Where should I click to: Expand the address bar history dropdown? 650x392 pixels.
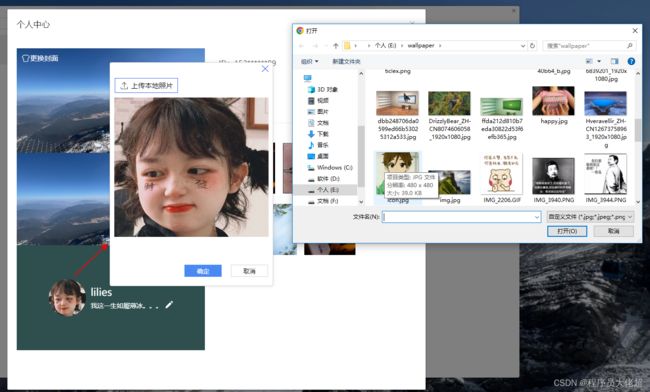click(x=523, y=46)
